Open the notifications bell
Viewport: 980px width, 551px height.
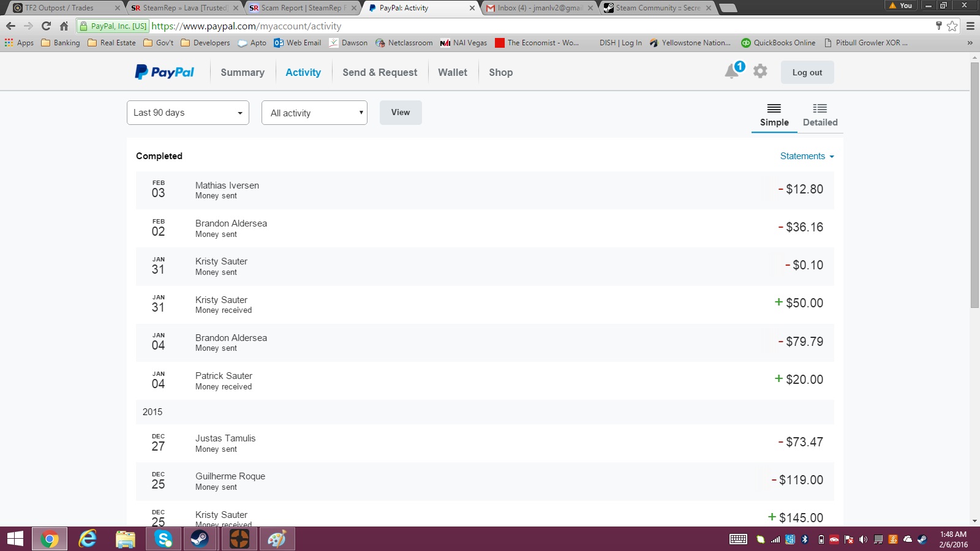tap(732, 72)
